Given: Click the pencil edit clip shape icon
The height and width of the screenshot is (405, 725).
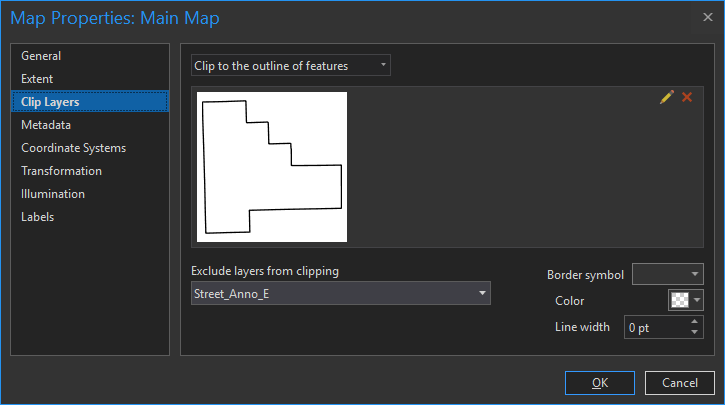Looking at the screenshot, I should pos(667,97).
